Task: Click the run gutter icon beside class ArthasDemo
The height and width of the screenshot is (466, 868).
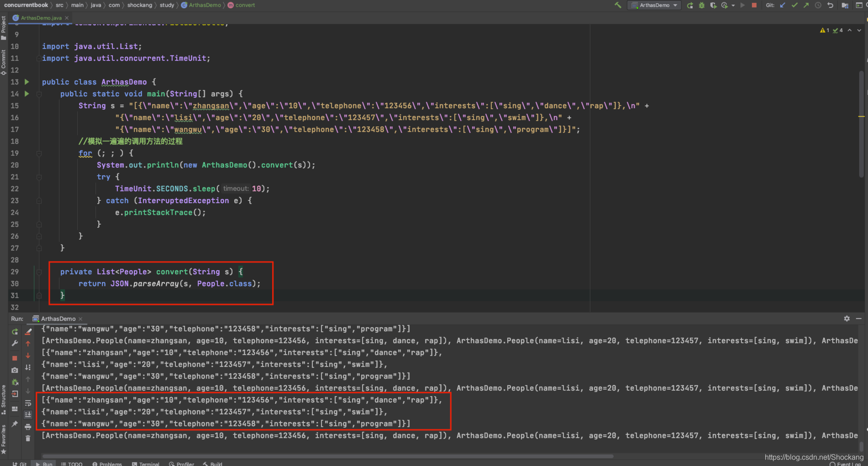Action: pyautogui.click(x=26, y=82)
